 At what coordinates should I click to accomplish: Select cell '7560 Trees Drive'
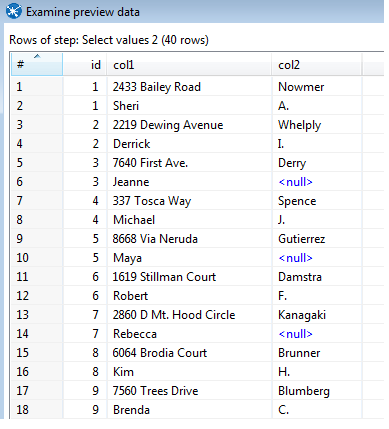189,391
